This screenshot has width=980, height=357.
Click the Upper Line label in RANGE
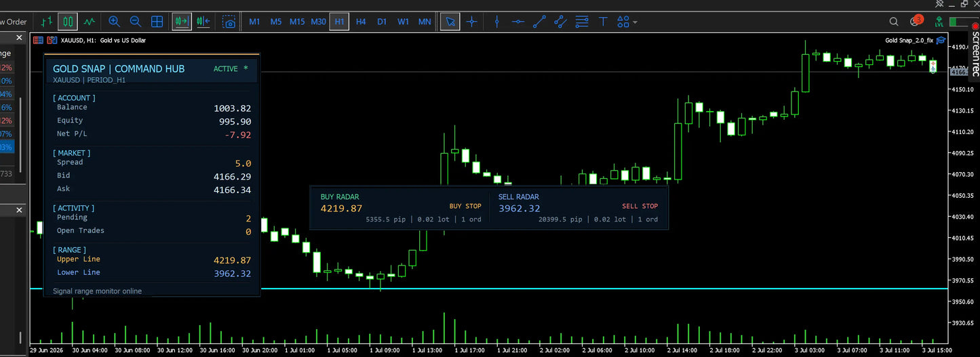(x=79, y=259)
